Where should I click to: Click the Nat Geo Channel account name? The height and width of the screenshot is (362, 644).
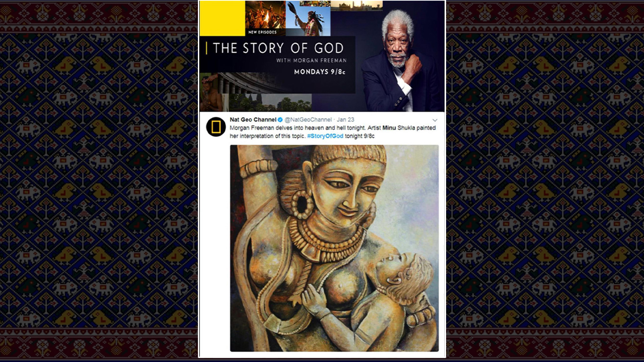point(253,120)
